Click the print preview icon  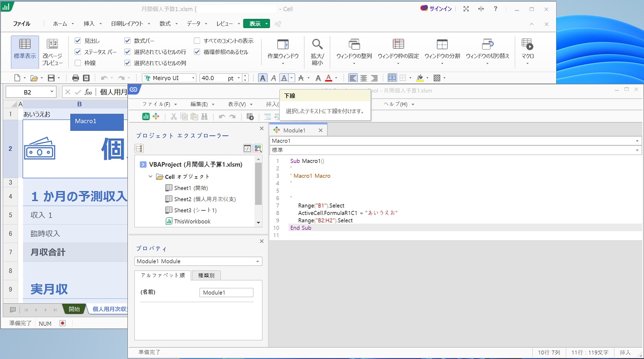(x=86, y=78)
